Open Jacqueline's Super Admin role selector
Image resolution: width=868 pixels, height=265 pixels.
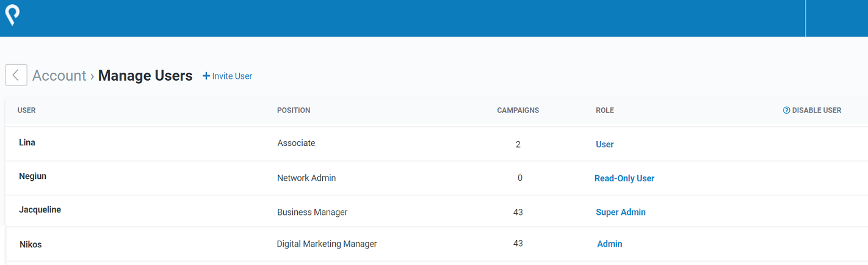(621, 212)
